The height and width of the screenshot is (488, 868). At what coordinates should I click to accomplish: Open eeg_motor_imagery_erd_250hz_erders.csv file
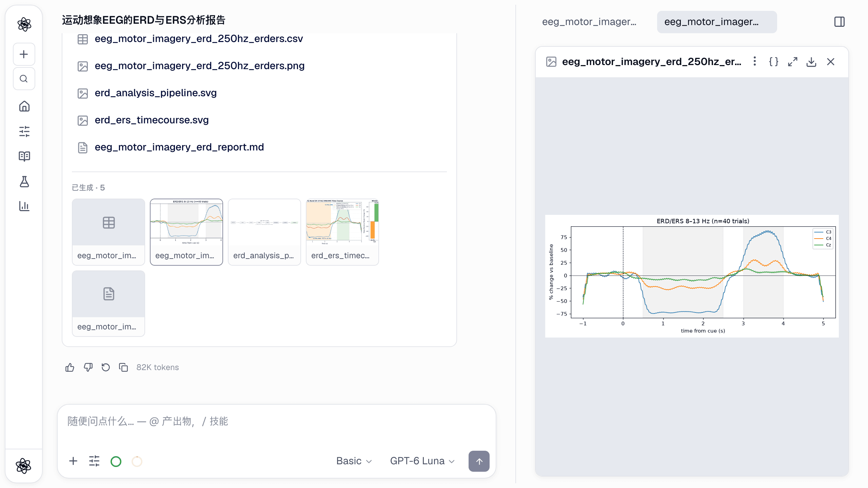[199, 39]
